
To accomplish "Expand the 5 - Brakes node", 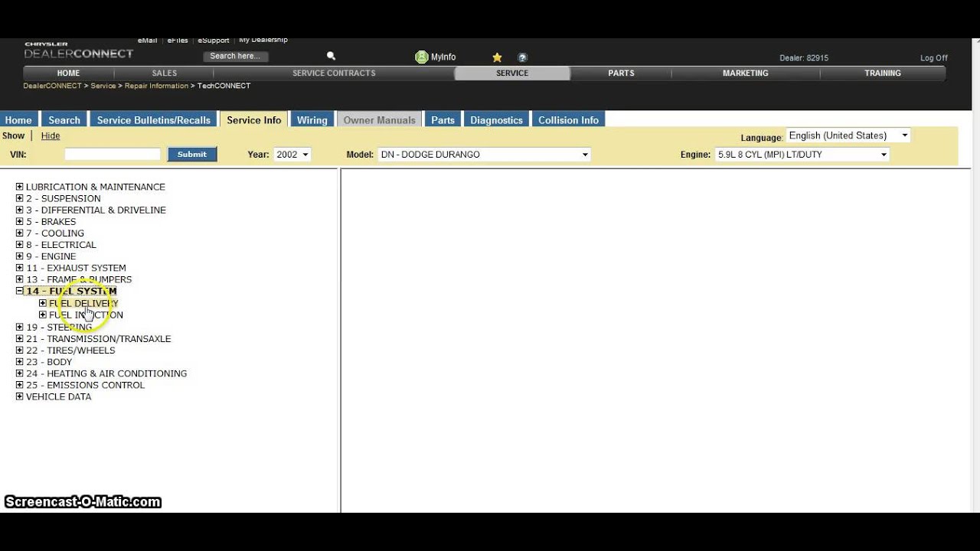I will coord(20,221).
